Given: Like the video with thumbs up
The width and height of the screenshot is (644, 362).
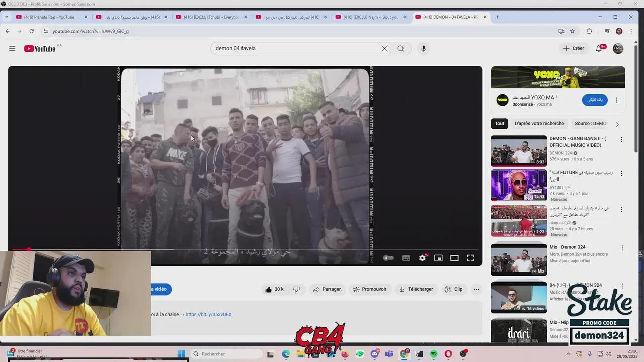Looking at the screenshot, I should tap(274, 289).
